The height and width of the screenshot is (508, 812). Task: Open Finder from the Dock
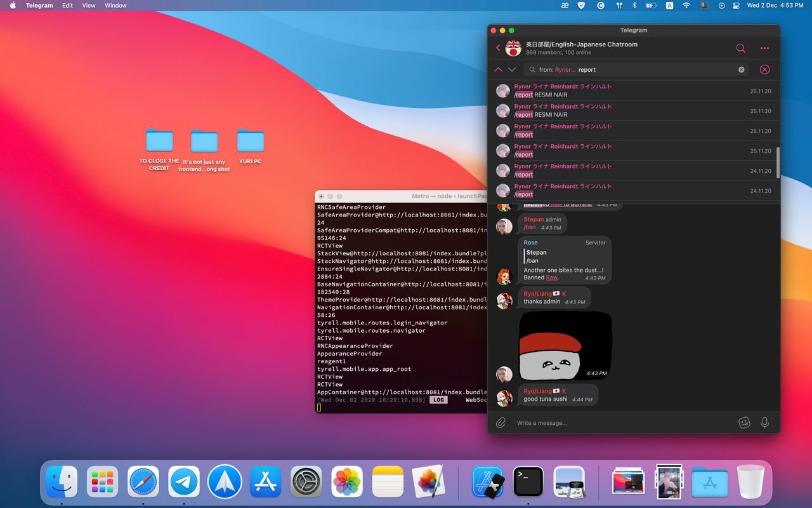click(62, 481)
